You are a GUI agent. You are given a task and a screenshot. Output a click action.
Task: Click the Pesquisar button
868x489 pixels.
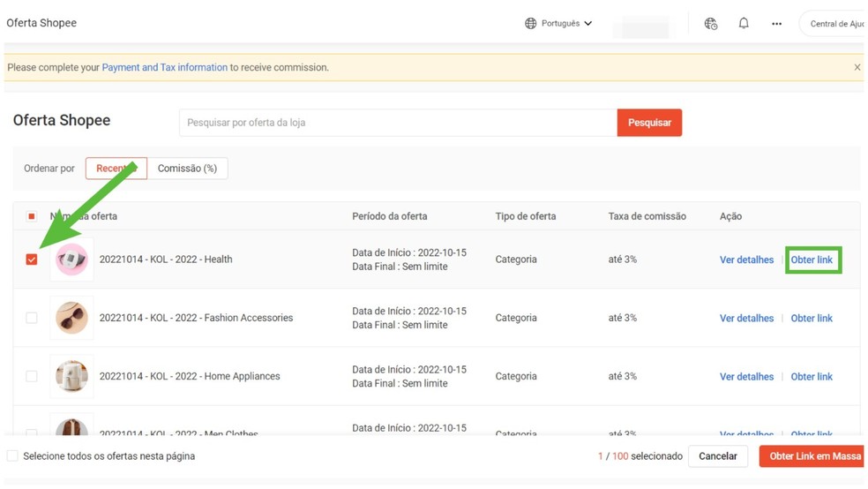649,123
